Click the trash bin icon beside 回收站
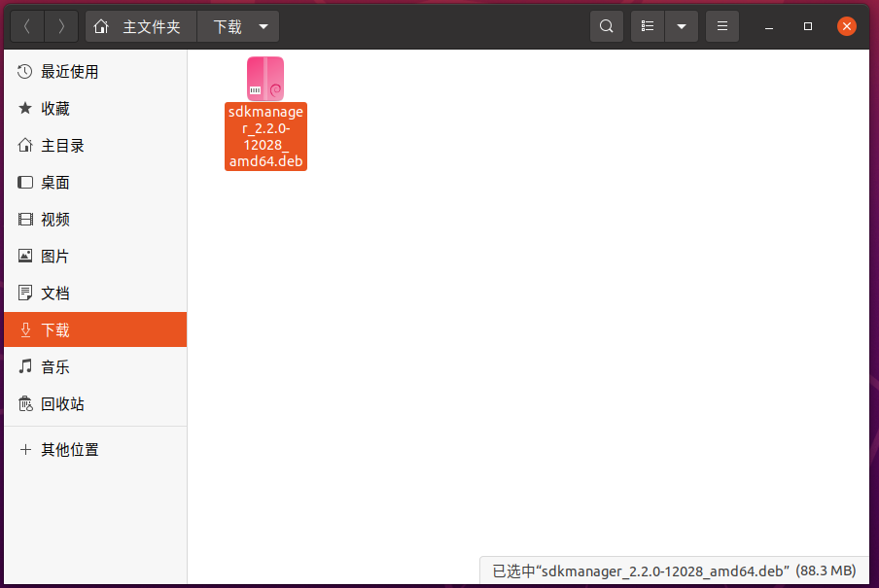The image size is (879, 588). [x=25, y=403]
